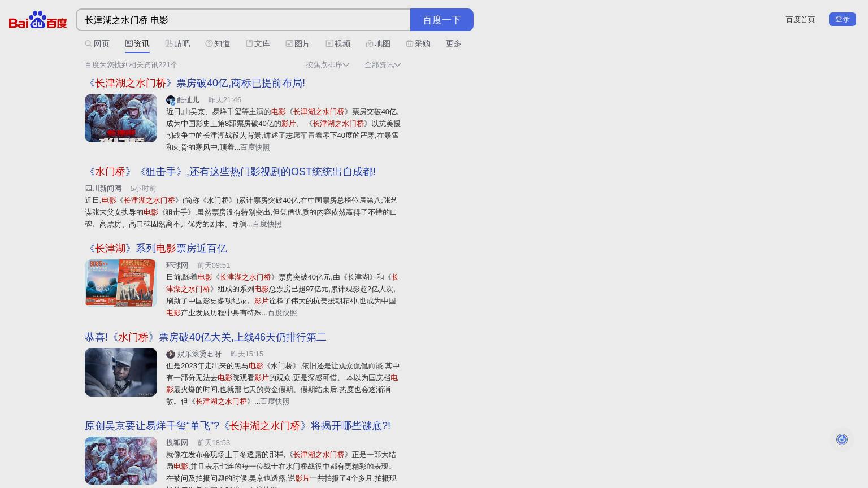Open the 文库 tab
This screenshot has width=868, height=488.
pyautogui.click(x=258, y=43)
